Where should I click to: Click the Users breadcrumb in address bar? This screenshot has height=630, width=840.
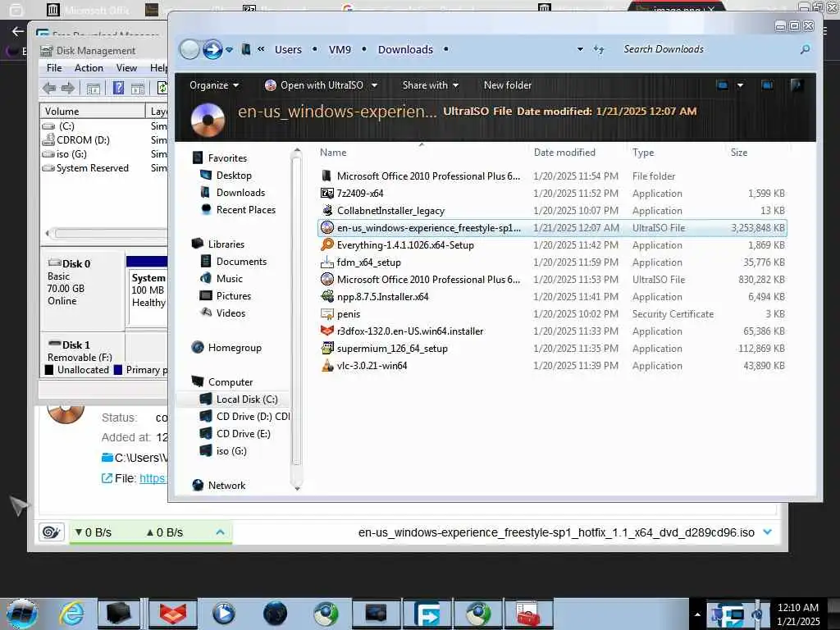(x=288, y=50)
